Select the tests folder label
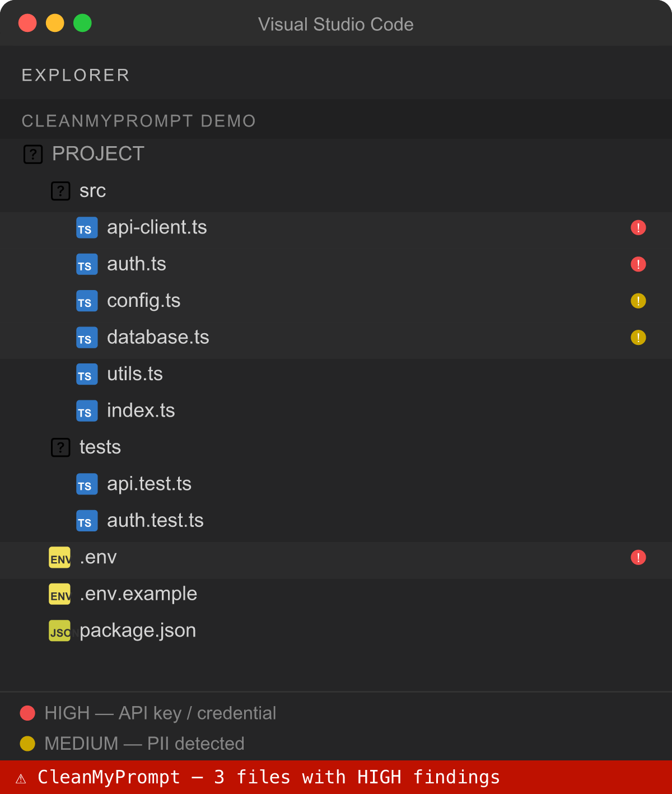Viewport: 672px width, 794px height. 100,447
